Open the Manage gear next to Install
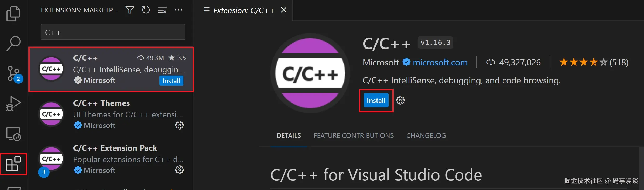Image resolution: width=644 pixels, height=190 pixels. click(400, 100)
